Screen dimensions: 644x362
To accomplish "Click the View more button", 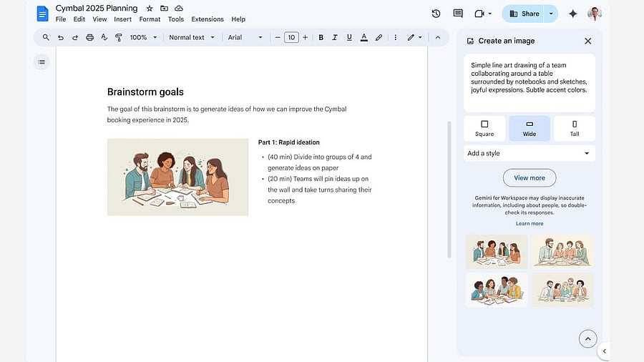I will tap(529, 178).
